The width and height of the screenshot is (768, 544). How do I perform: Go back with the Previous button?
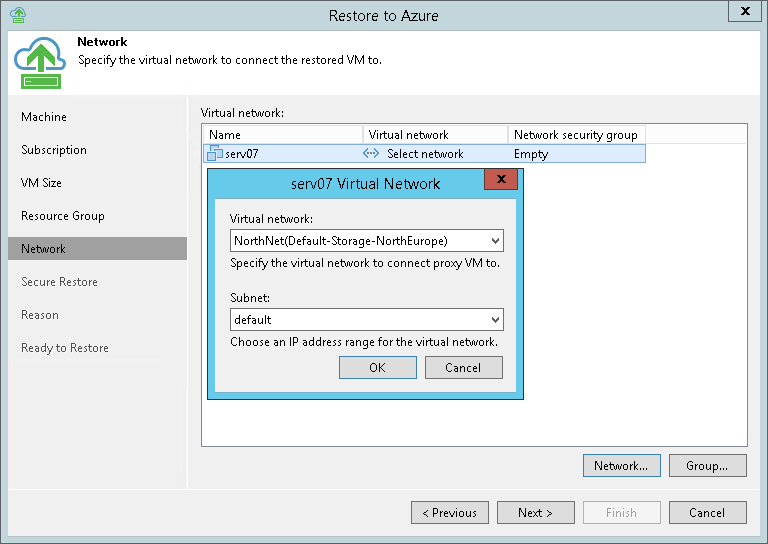pyautogui.click(x=450, y=513)
